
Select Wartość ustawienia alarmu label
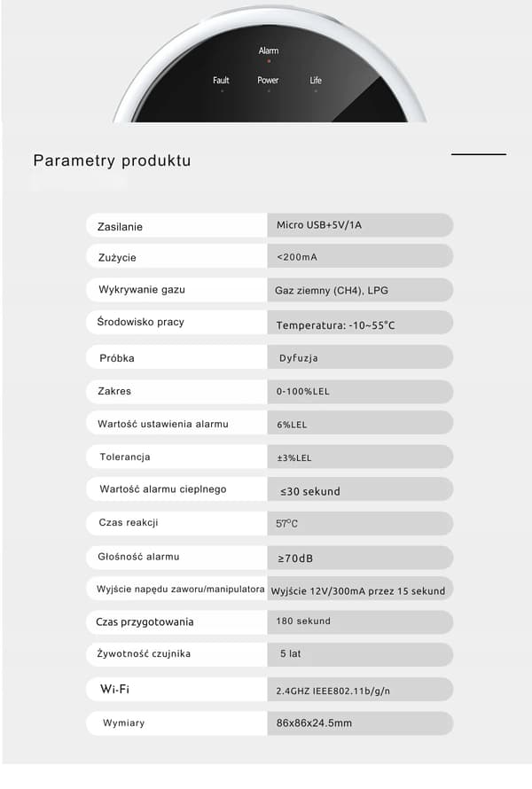click(163, 424)
